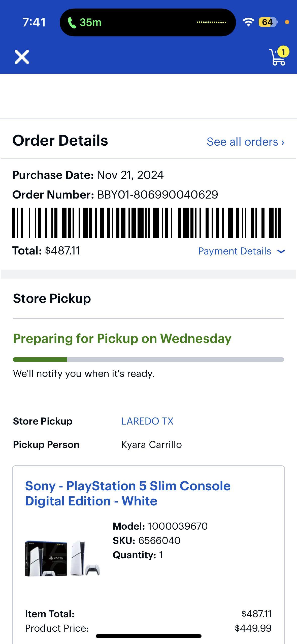Image resolution: width=297 pixels, height=644 pixels.
Task: Close the order details page with X
Action: [22, 57]
